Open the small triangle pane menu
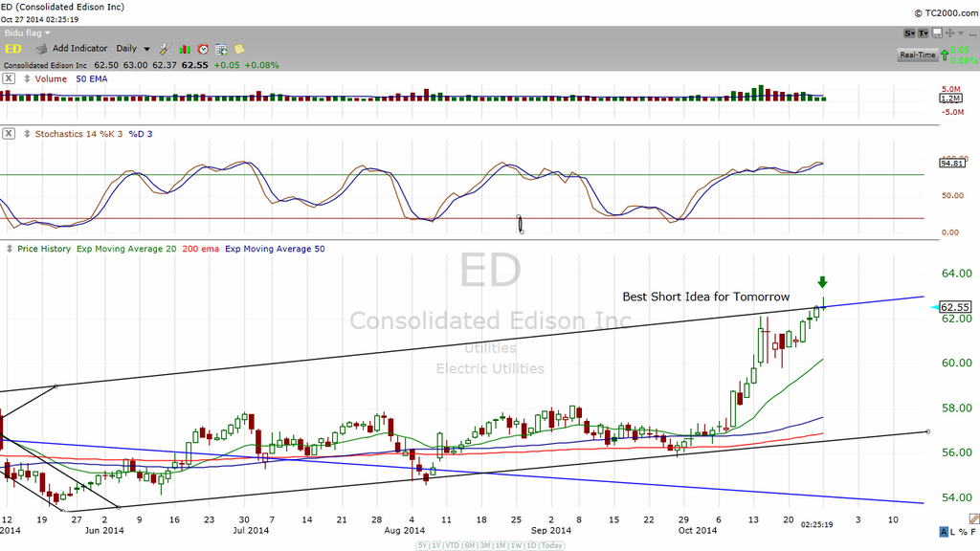The image size is (980, 551). click(961, 33)
